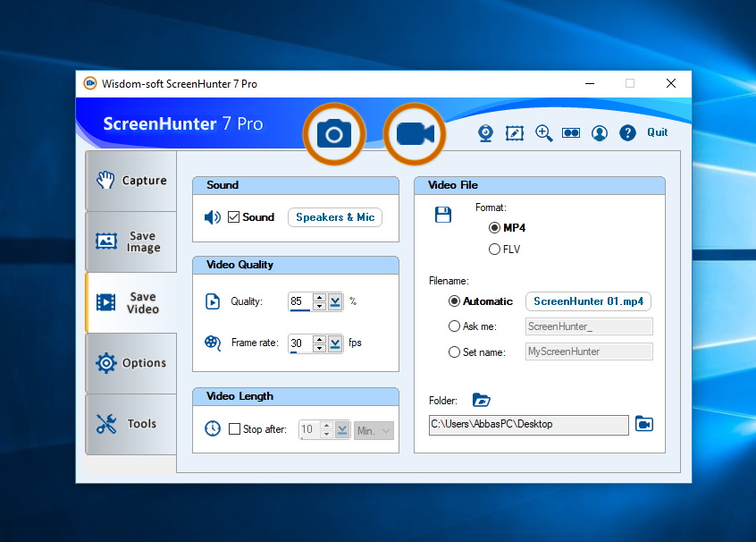Click the Speakers & Mic button
The image size is (756, 542).
click(335, 217)
